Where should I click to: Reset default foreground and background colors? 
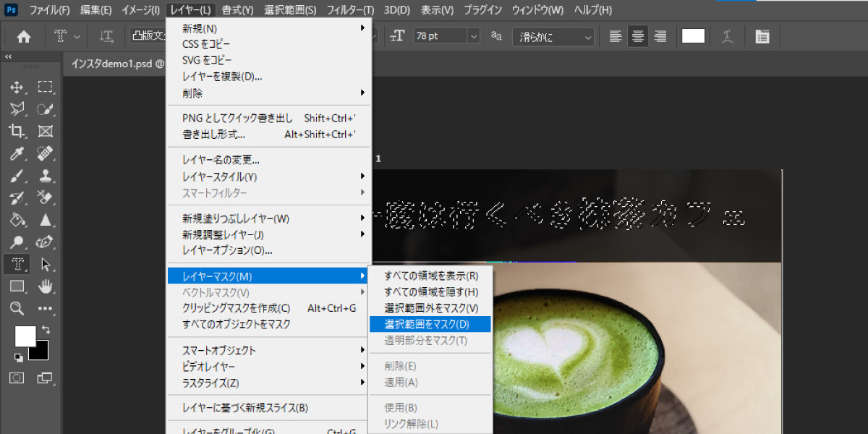[x=17, y=357]
